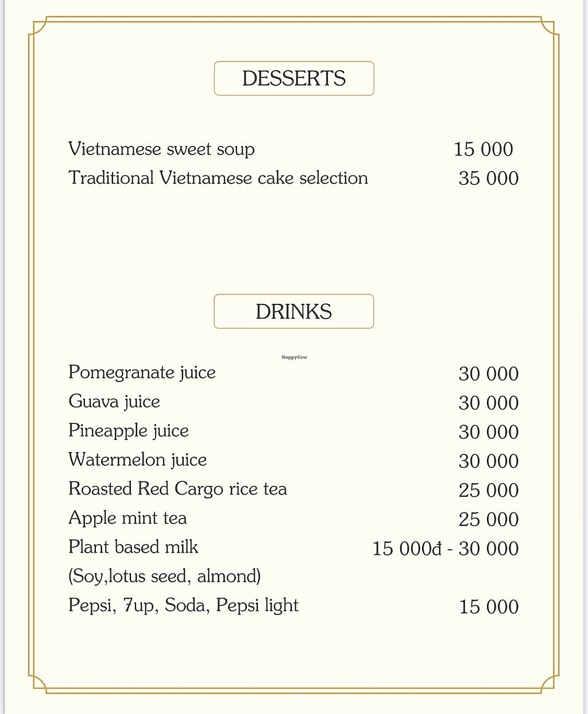Click the Soy, lotus seed, almond note
Screen dimensions: 588x714
[164, 576]
